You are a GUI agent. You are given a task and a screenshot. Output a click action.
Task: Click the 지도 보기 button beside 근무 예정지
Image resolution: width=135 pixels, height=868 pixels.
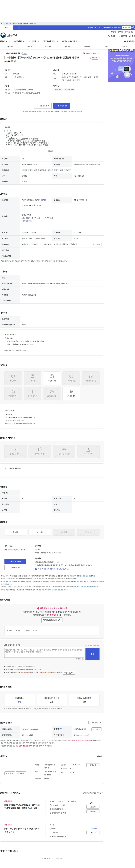[96, 244]
